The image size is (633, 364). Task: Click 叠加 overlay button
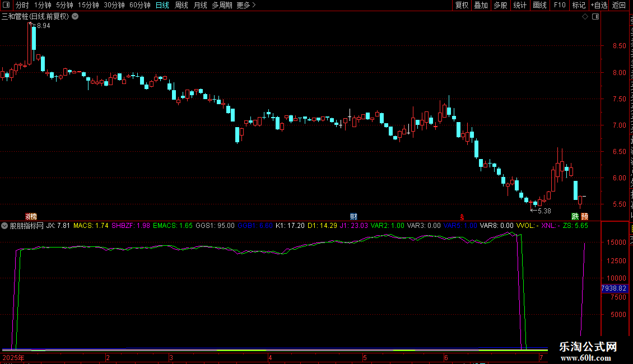(481, 5)
